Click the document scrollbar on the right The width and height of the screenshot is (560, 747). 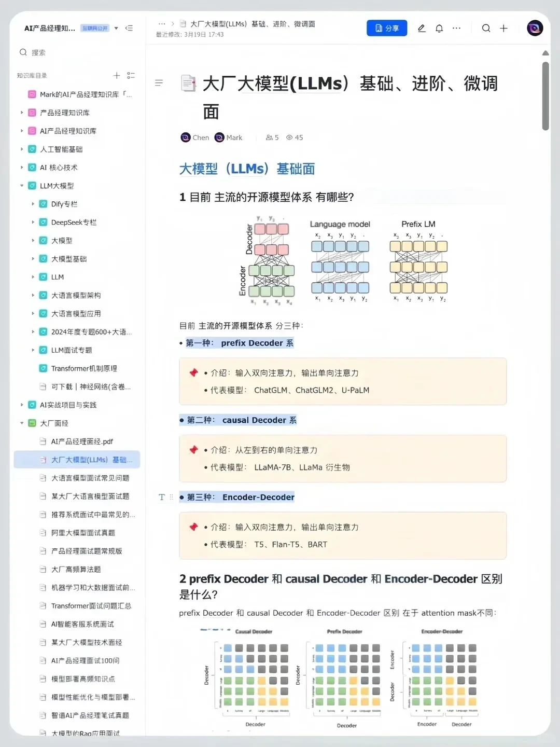(545, 93)
